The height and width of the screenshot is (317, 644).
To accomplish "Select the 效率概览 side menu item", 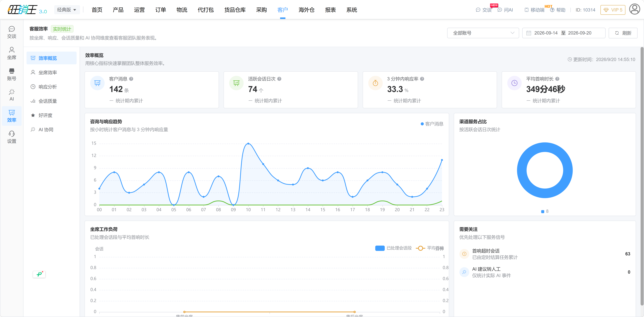I will [x=51, y=58].
